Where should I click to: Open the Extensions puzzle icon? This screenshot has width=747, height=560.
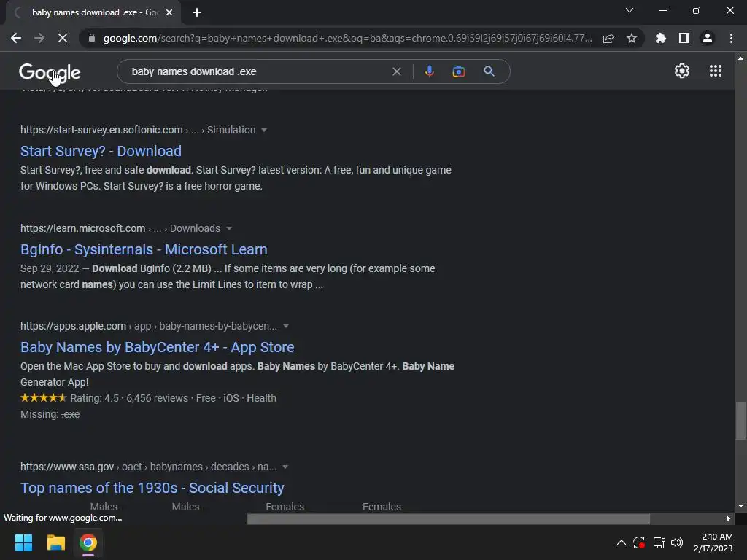click(x=661, y=38)
